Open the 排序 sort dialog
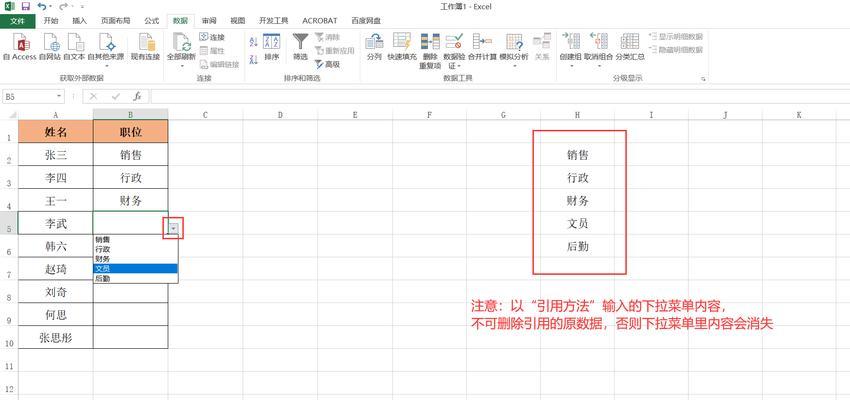 pos(272,47)
